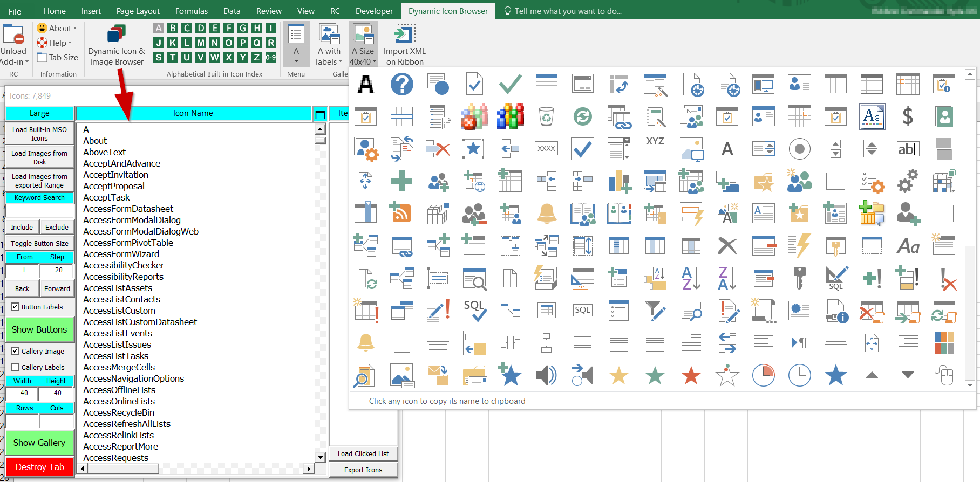Click icon list horizontal scrollbar right arrow

coord(309,469)
